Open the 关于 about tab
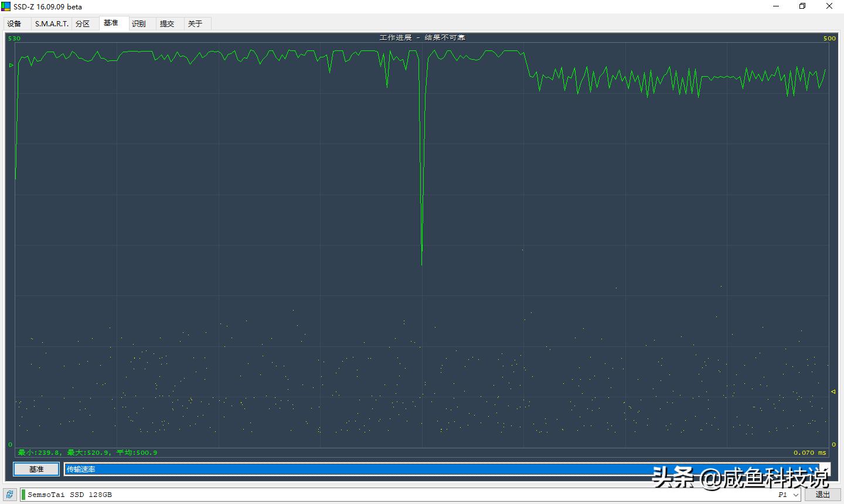This screenshot has width=844, height=504. click(195, 23)
